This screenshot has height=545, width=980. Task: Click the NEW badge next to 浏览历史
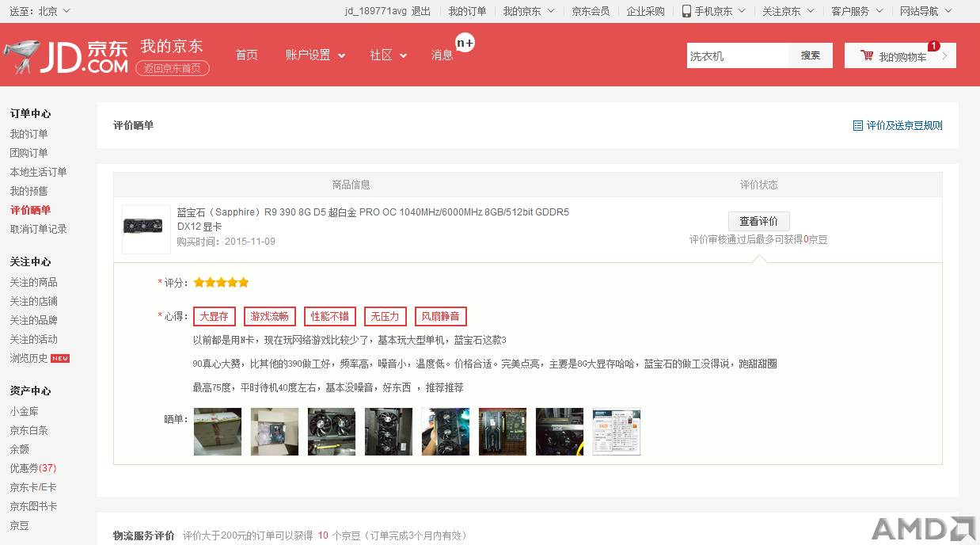tap(60, 358)
